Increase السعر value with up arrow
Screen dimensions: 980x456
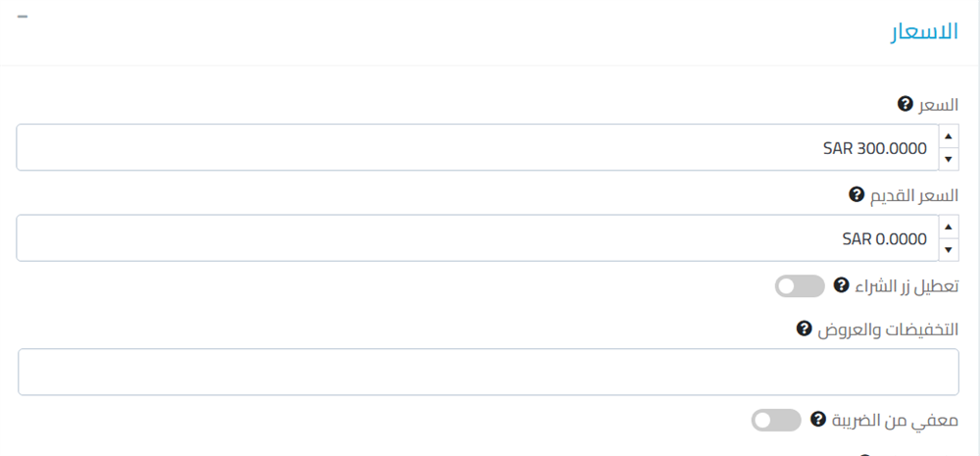pos(949,136)
